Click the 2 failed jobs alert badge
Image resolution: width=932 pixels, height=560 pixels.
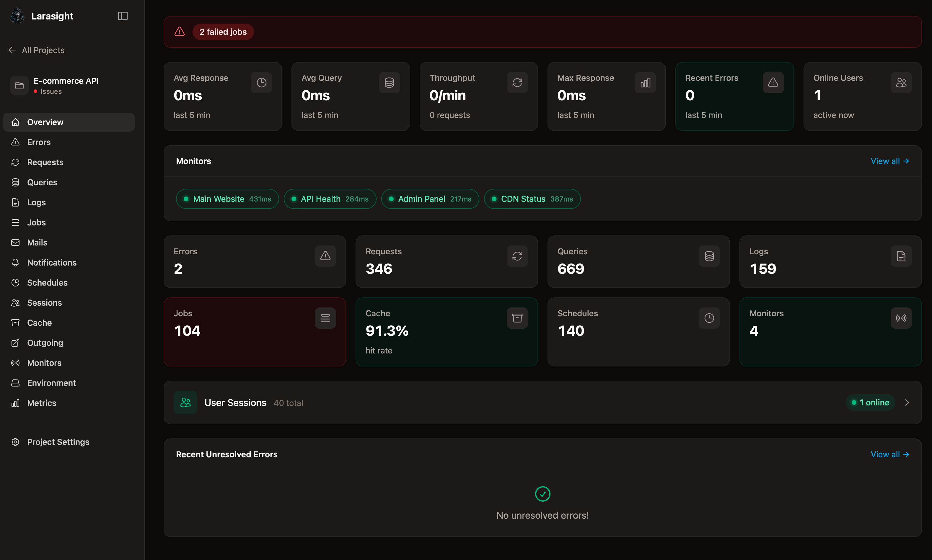click(x=223, y=32)
